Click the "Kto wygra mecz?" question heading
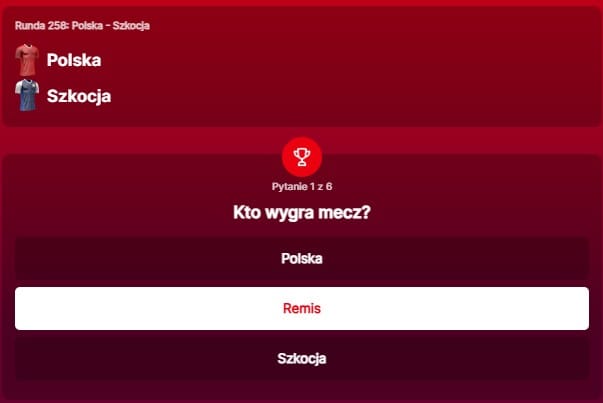The width and height of the screenshot is (603, 403). [301, 212]
